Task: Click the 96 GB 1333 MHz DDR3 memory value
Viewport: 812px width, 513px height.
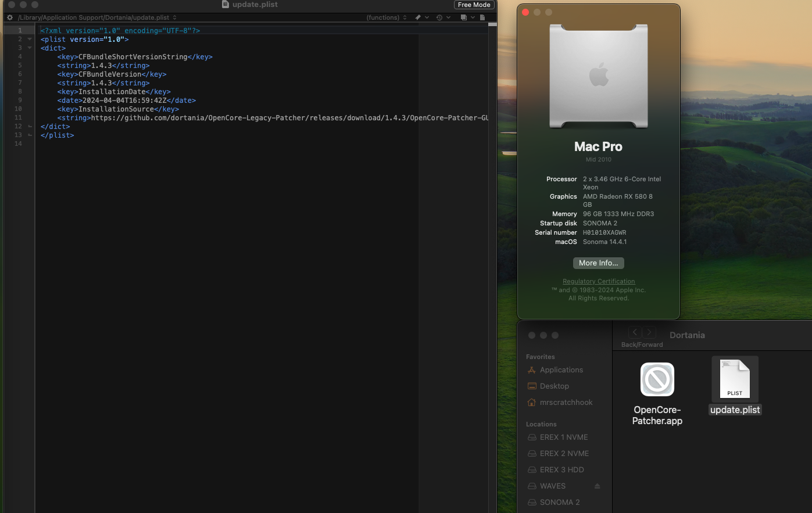Action: pyautogui.click(x=618, y=214)
